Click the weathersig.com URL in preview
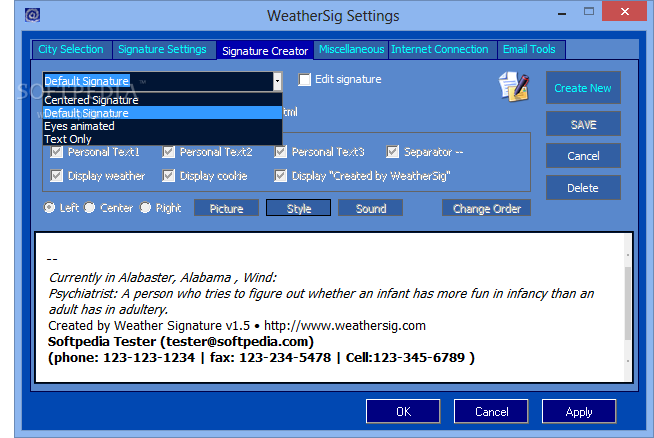The height and width of the screenshot is (438, 654). coord(345,325)
